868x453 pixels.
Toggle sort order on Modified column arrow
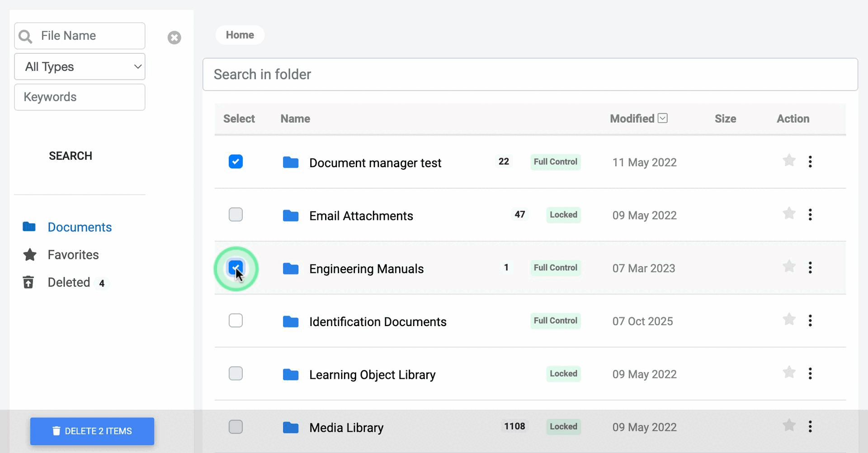click(663, 118)
